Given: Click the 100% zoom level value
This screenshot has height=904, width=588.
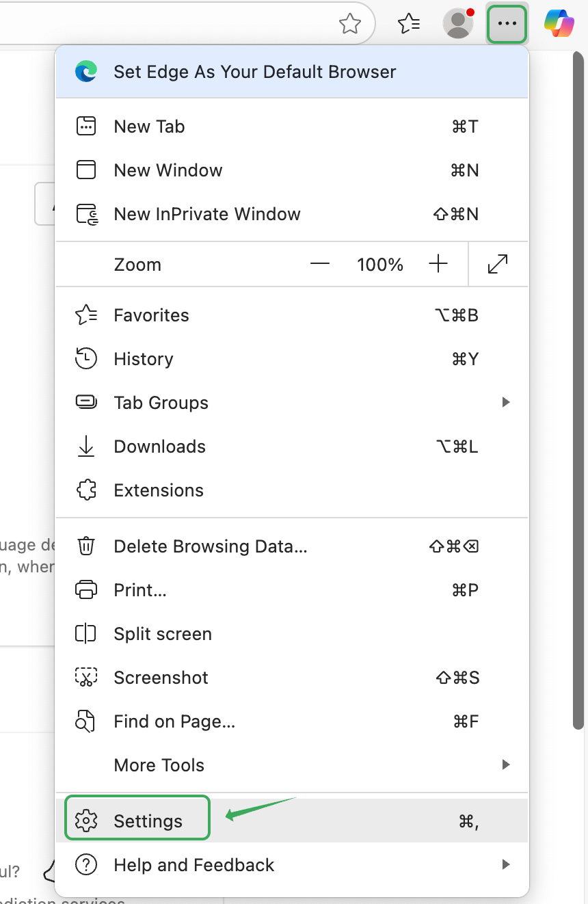Looking at the screenshot, I should tap(380, 265).
